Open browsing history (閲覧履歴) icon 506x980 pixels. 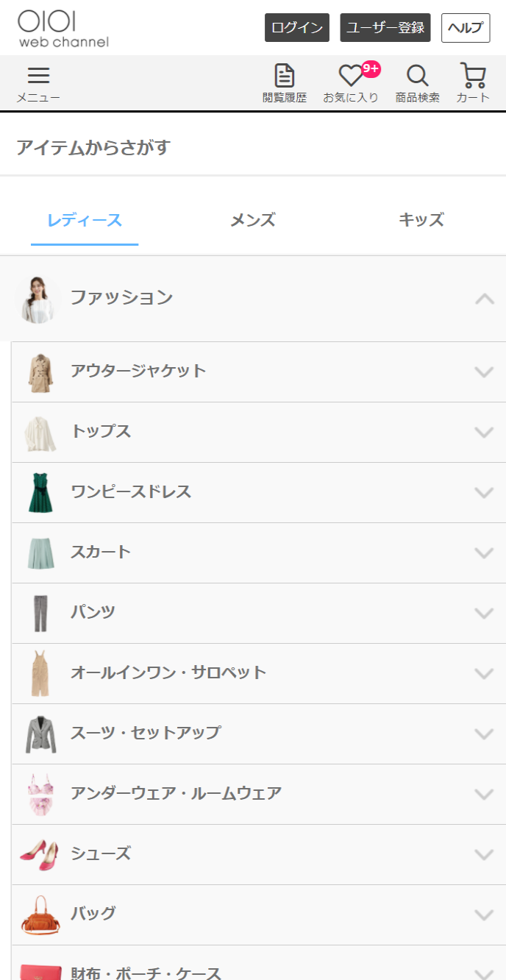(284, 76)
